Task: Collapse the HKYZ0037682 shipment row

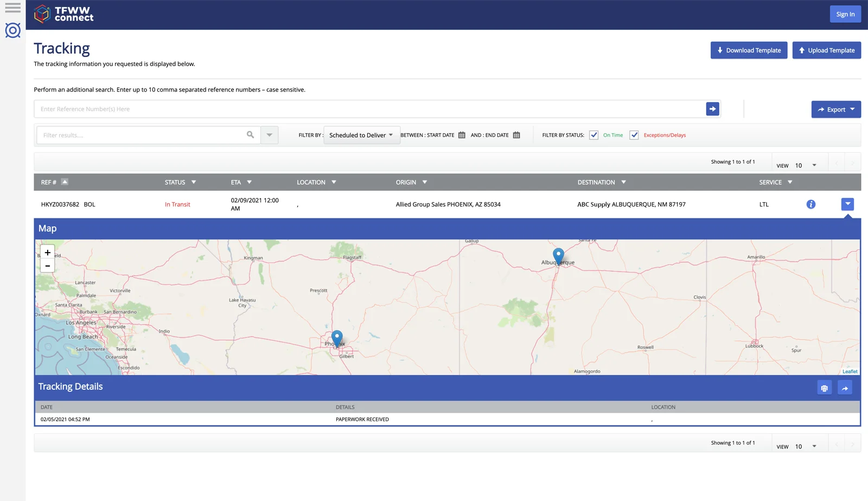Action: click(x=847, y=204)
